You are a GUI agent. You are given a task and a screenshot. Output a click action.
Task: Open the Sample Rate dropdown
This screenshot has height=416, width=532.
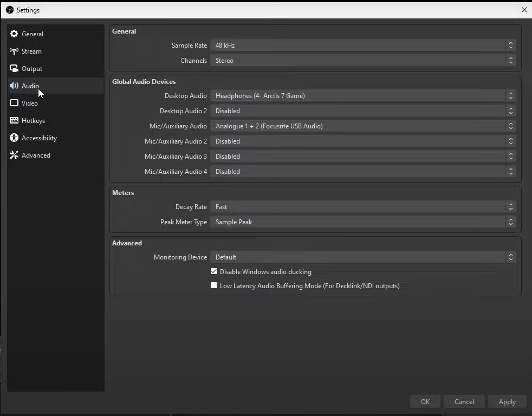(x=510, y=45)
